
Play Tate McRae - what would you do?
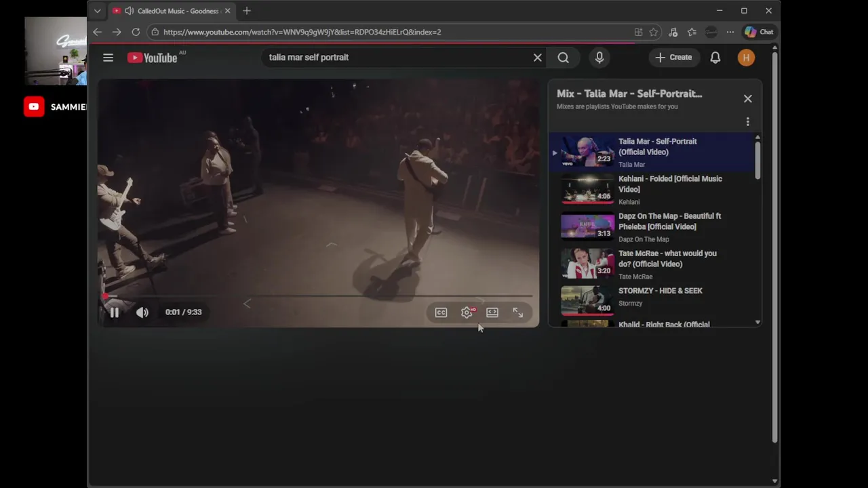click(x=652, y=264)
